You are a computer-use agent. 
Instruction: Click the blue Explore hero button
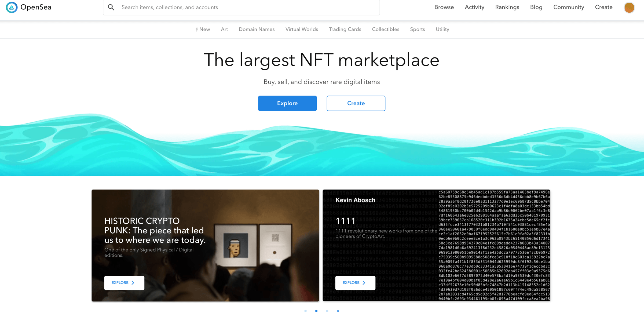click(287, 103)
